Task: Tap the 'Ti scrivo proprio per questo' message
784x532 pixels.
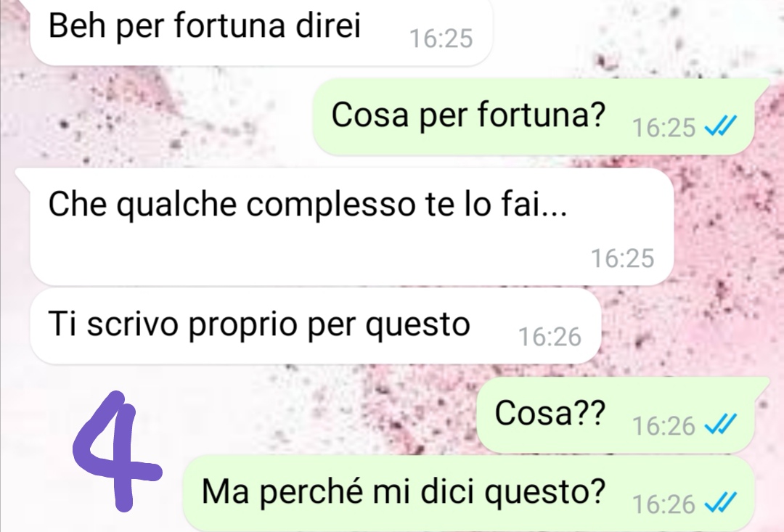Action: [315, 326]
